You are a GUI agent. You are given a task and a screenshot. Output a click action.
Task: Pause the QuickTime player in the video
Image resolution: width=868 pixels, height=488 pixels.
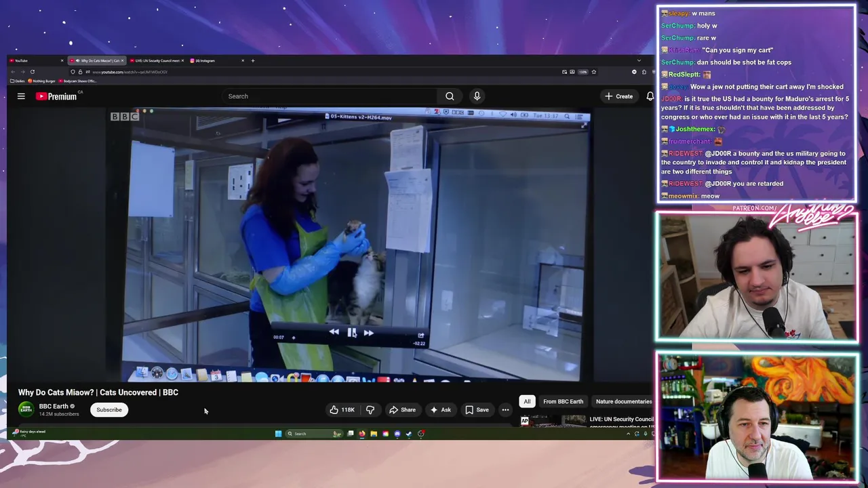351,332
